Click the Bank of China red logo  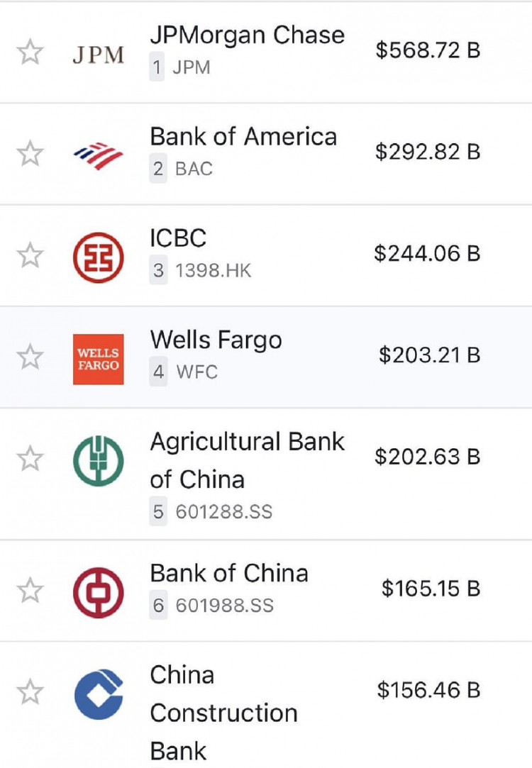coord(98,592)
